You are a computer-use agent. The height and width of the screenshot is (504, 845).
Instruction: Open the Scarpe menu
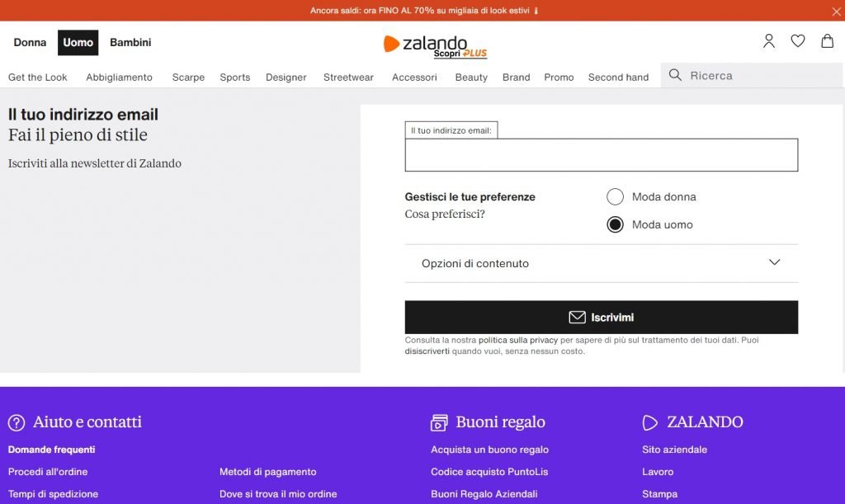coord(189,77)
